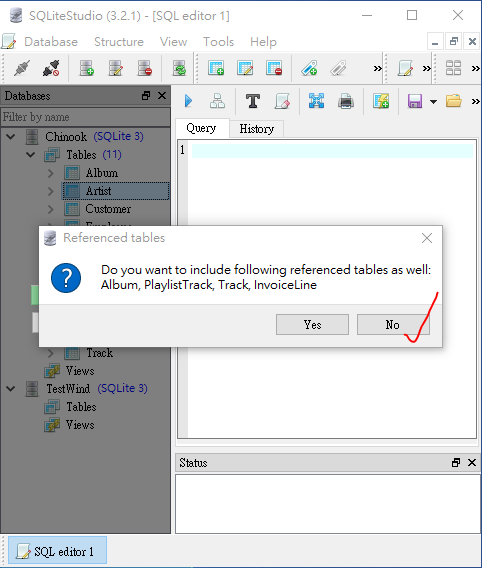The height and width of the screenshot is (568, 482).
Task: Click the Create index icon
Action: 309,68
